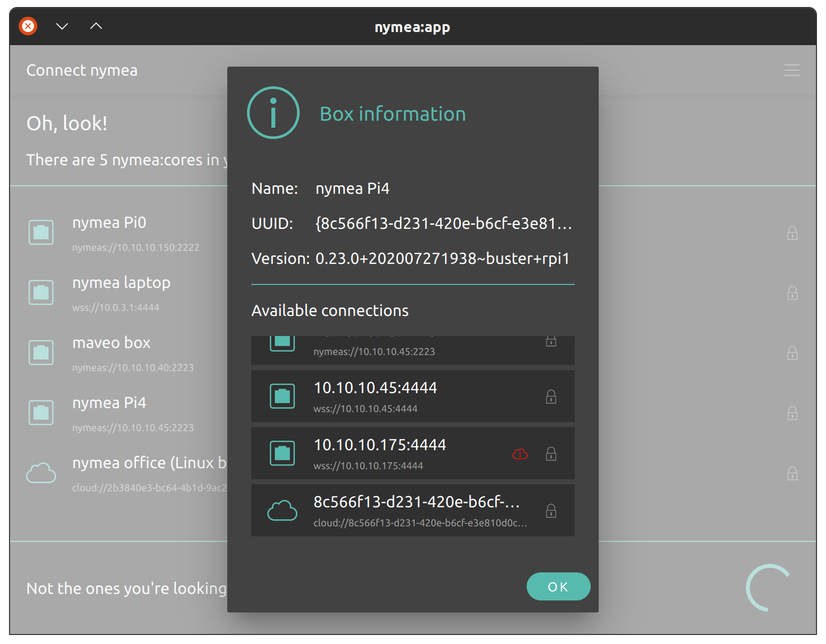Select nymea office cloud entry

click(119, 473)
